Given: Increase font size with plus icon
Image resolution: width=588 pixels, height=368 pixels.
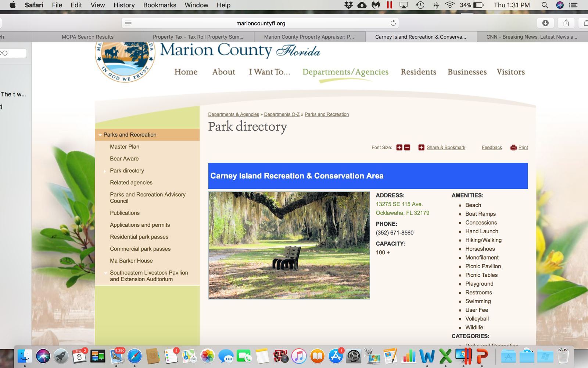Looking at the screenshot, I should [x=399, y=148].
